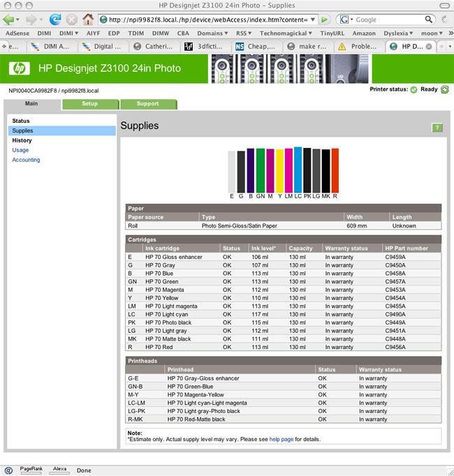Open the DIMI bookmark folder dropdown
Viewport: 454px width, 476px height.
68,33
